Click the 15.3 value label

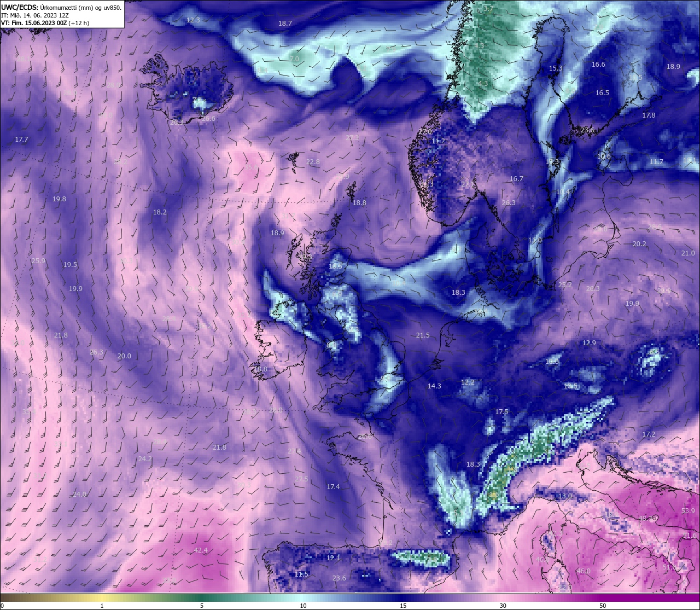pyautogui.click(x=556, y=68)
